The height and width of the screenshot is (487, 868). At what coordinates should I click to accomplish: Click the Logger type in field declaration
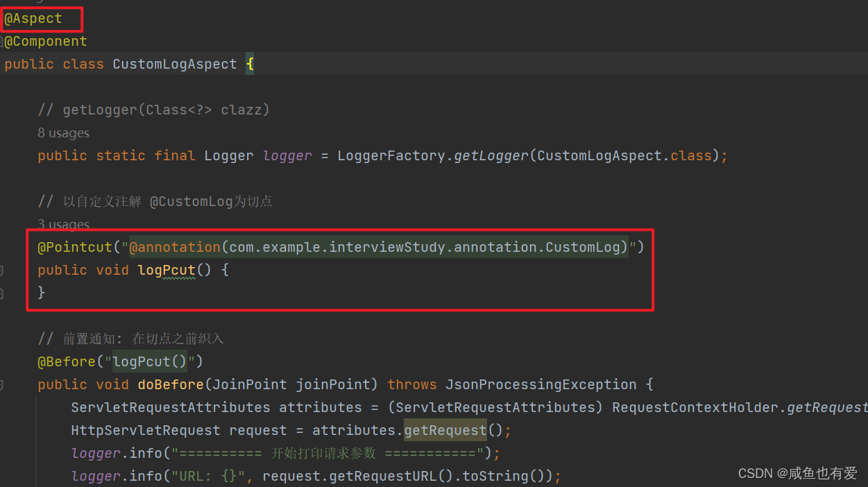pyautogui.click(x=229, y=156)
